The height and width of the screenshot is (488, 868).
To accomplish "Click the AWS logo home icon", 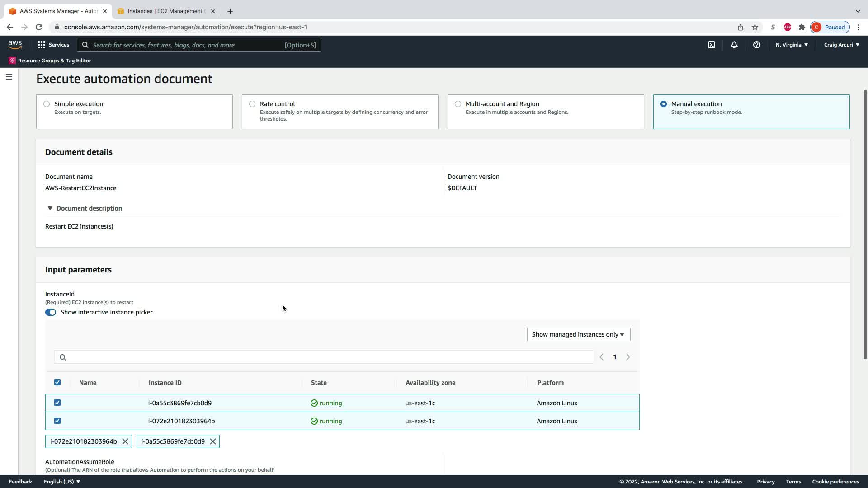I will click(x=15, y=44).
